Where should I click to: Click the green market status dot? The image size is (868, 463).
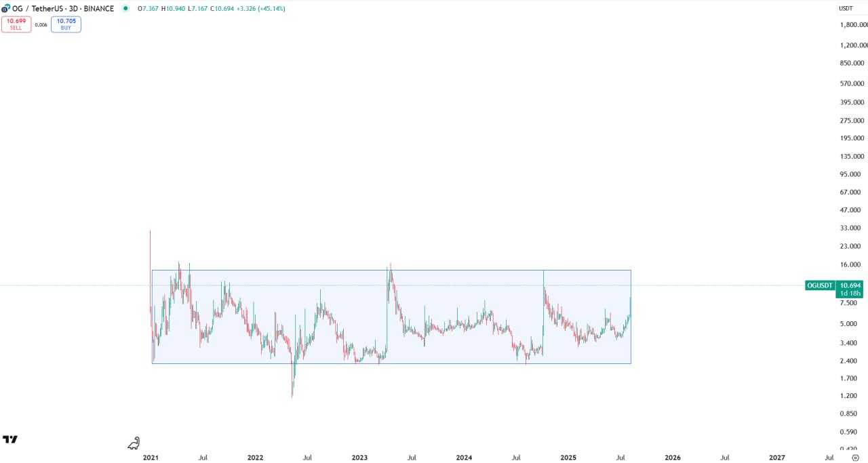click(x=125, y=9)
